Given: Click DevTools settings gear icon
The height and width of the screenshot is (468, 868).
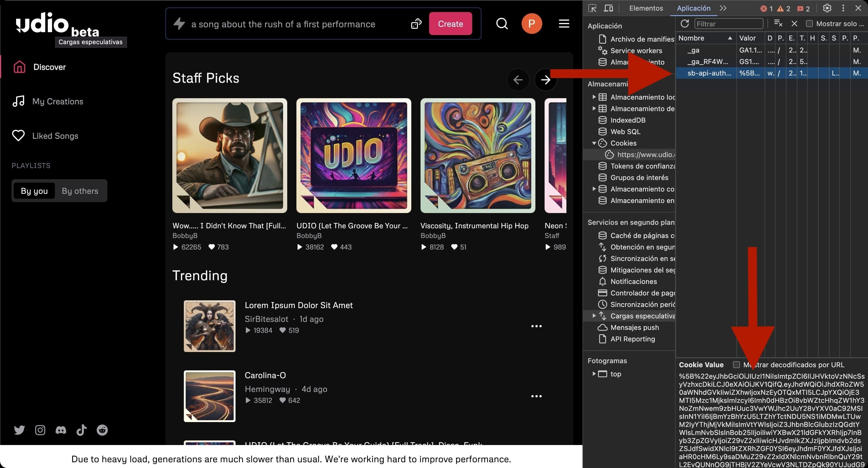Looking at the screenshot, I should pos(827,8).
